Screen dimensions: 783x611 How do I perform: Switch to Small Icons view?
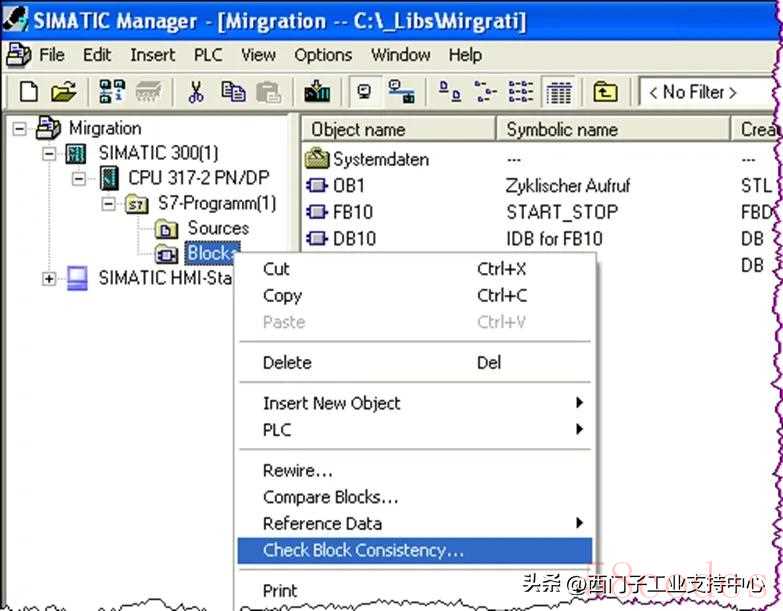(485, 91)
